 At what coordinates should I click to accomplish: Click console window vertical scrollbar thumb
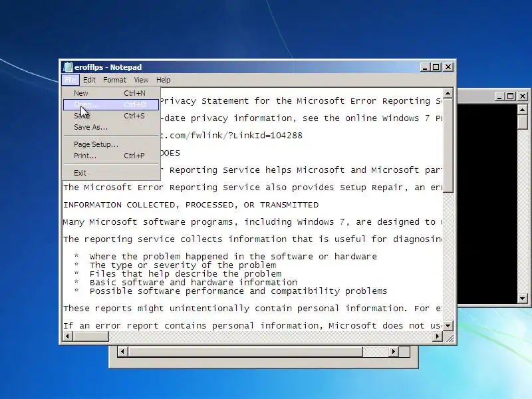(523, 122)
